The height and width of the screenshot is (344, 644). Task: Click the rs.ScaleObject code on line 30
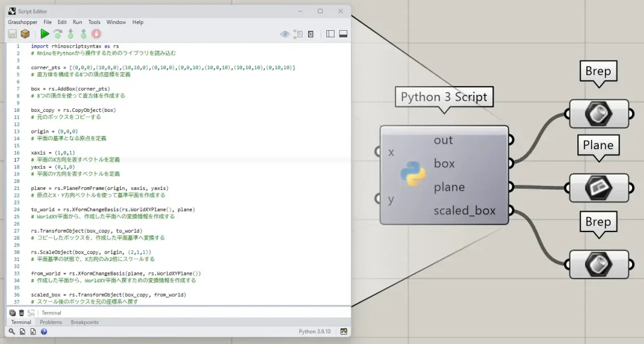pos(91,252)
